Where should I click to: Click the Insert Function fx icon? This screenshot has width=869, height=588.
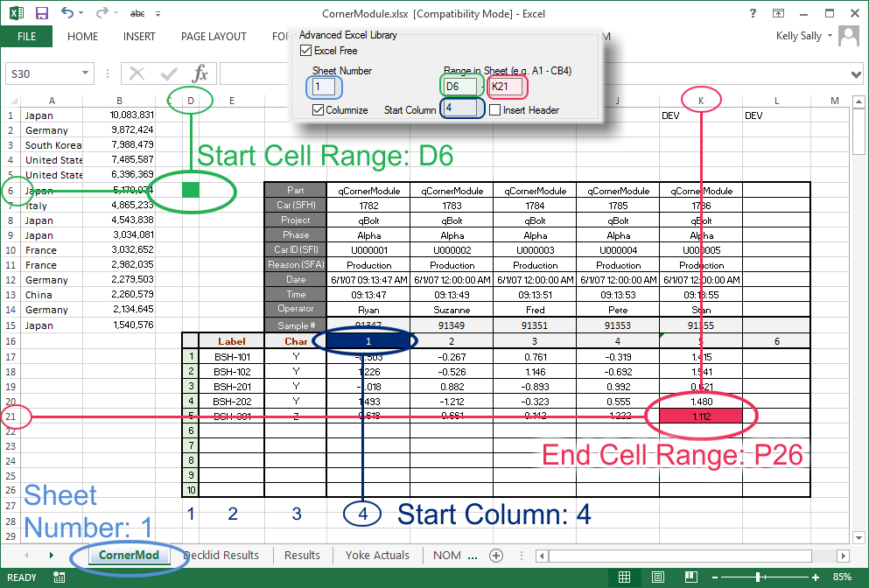click(x=200, y=73)
